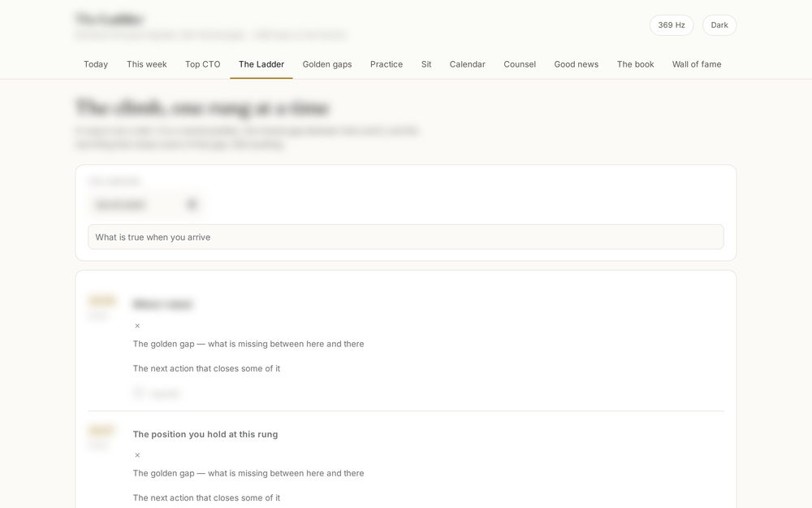The height and width of the screenshot is (508, 812).
Task: Open the Golden gaps tab
Action: coord(327,64)
